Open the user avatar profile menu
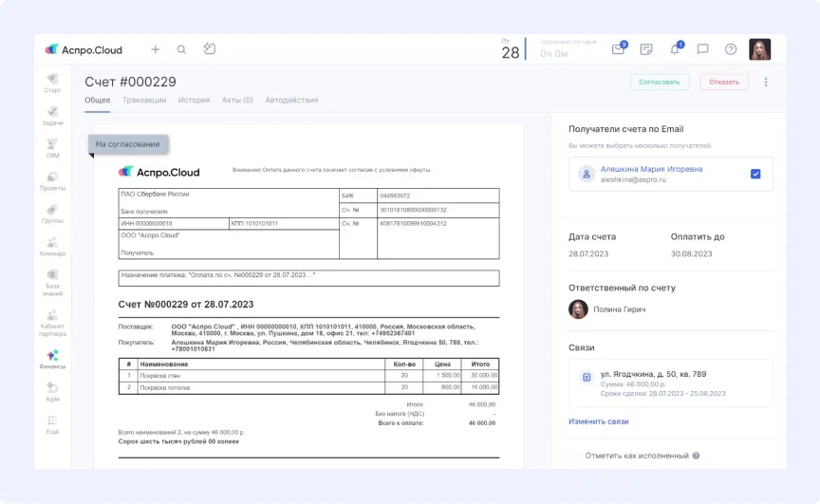 pos(759,49)
